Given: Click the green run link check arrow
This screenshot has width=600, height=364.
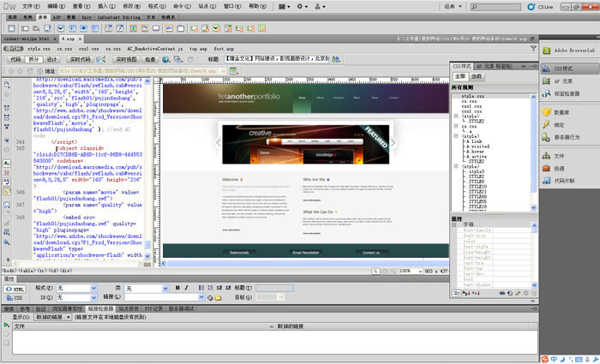Looking at the screenshot, I should tap(6, 325).
